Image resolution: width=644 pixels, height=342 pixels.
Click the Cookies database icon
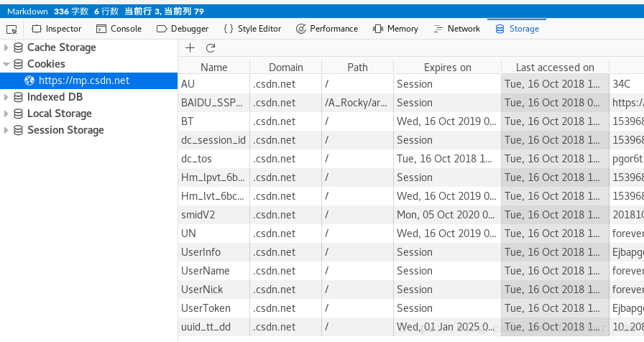[18, 64]
